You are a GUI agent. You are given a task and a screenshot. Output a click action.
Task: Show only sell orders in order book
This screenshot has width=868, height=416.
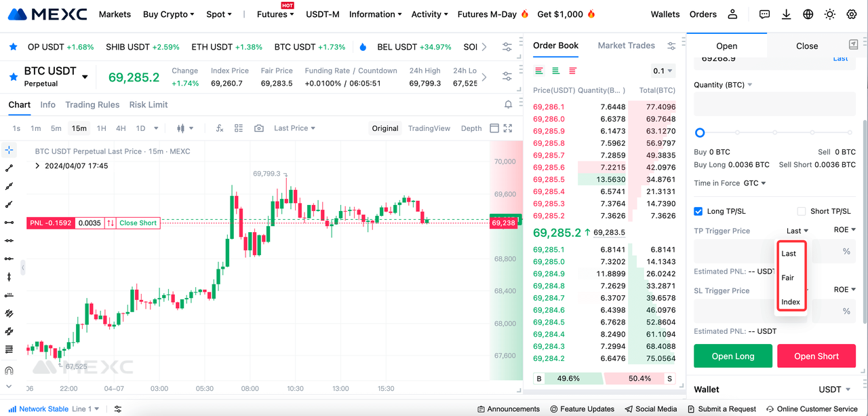(x=572, y=71)
